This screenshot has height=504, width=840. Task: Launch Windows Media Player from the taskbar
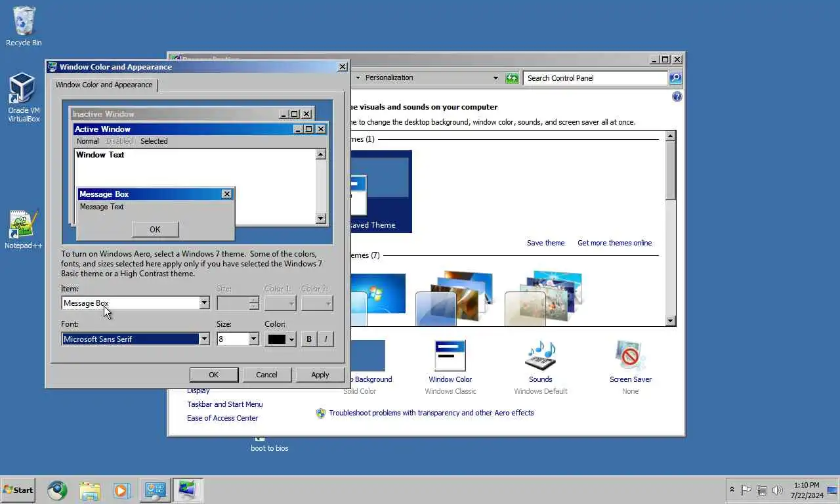[x=121, y=490]
